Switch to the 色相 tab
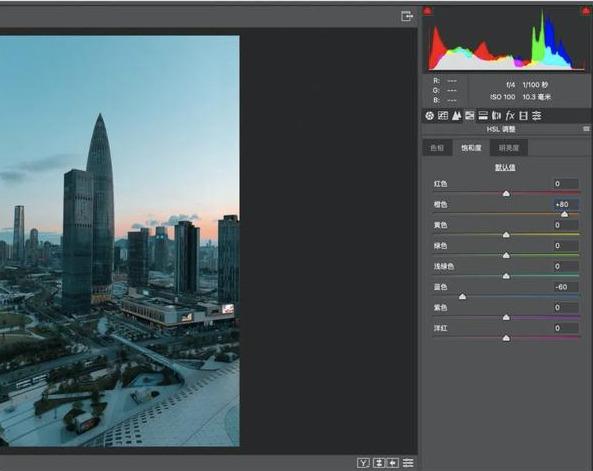 437,148
